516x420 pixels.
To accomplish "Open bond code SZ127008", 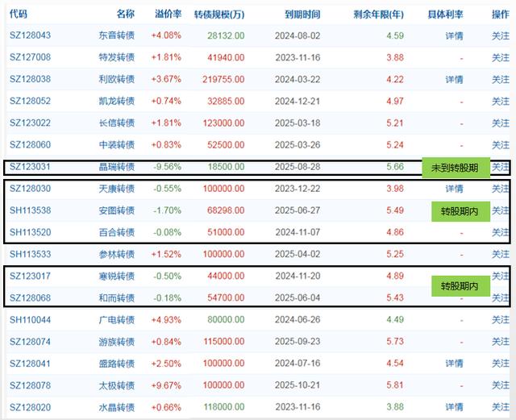I will [31, 57].
